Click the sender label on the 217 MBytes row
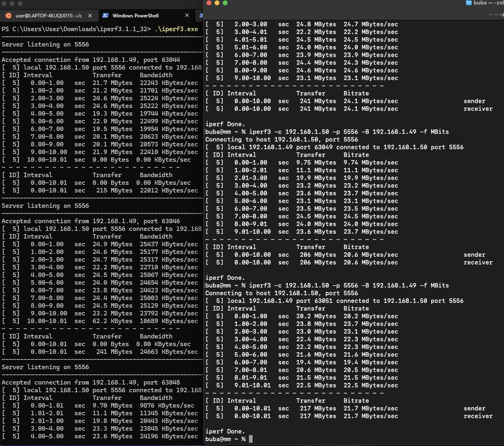The width and height of the screenshot is (504, 446). point(474,408)
